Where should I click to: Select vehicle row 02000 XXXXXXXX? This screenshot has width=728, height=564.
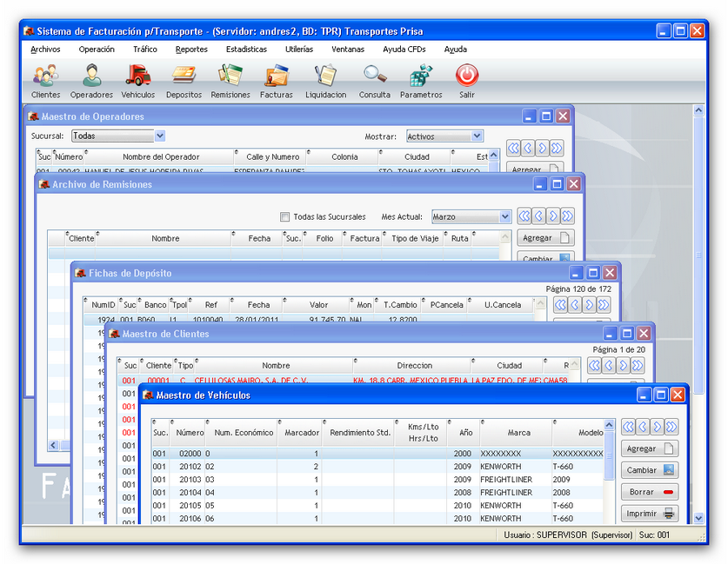pos(377,454)
